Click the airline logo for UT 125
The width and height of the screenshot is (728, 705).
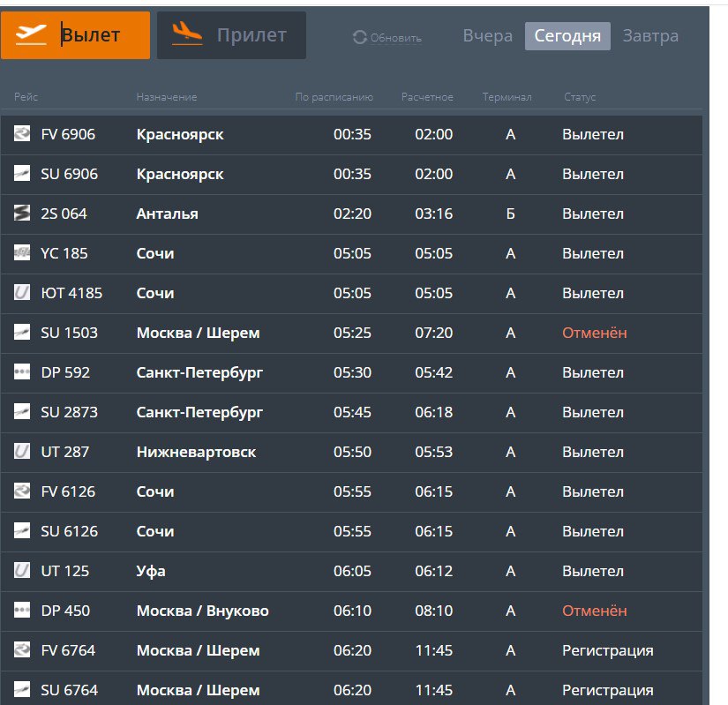coord(22,570)
